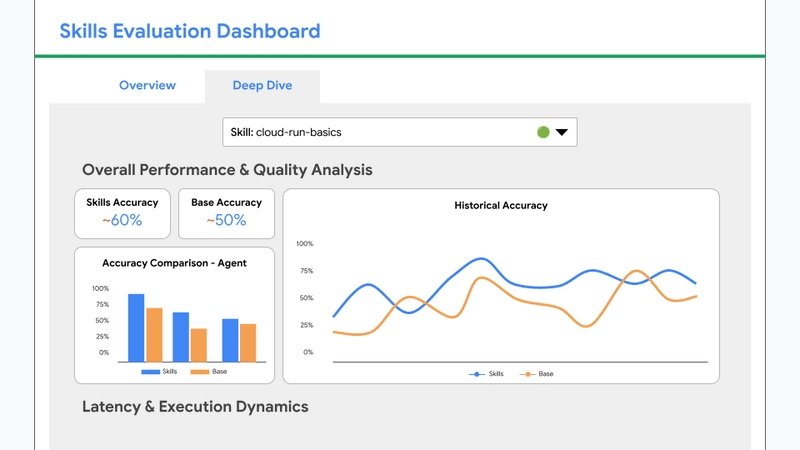Select the Deep Dive tab
This screenshot has height=450, width=800.
click(x=262, y=86)
